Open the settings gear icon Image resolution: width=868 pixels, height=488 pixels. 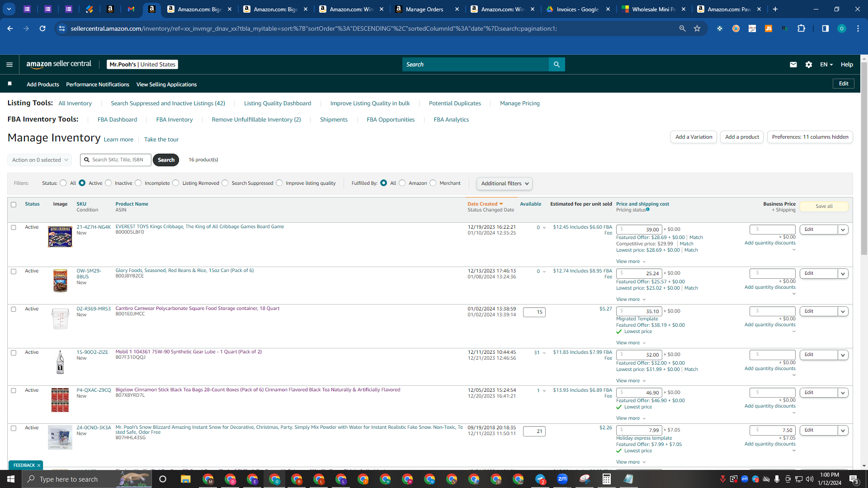(x=809, y=65)
